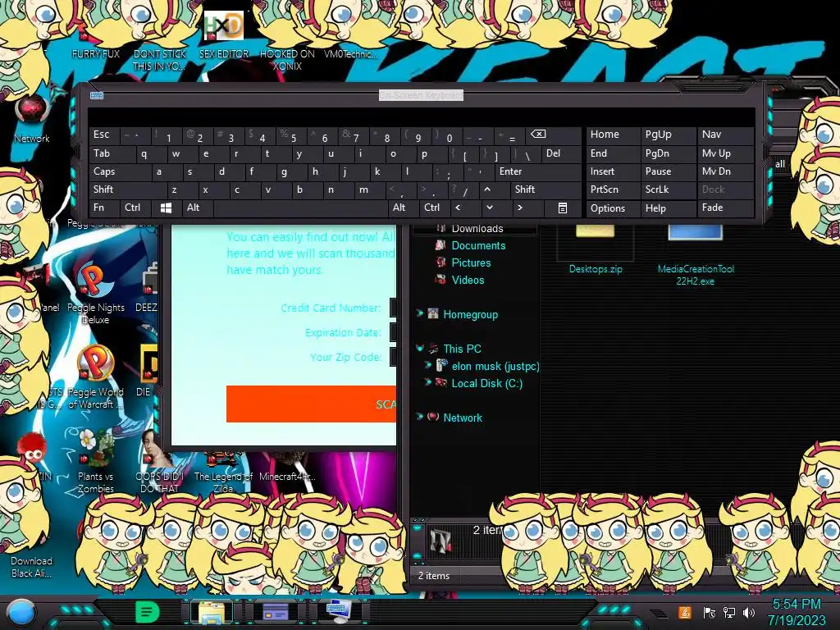Click the Nav key on keyboard
The height and width of the screenshot is (630, 840).
pyautogui.click(x=725, y=135)
